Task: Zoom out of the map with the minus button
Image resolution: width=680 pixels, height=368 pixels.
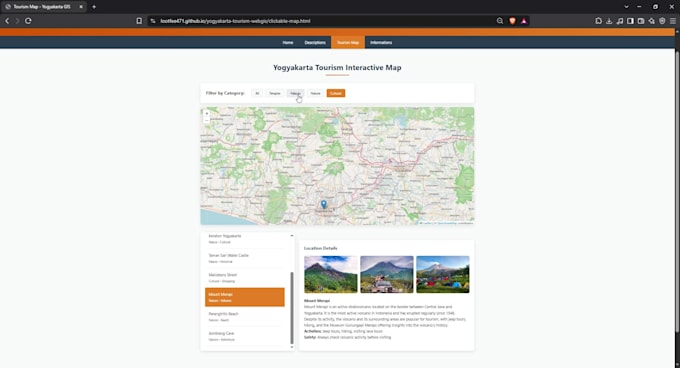Action: [207, 120]
